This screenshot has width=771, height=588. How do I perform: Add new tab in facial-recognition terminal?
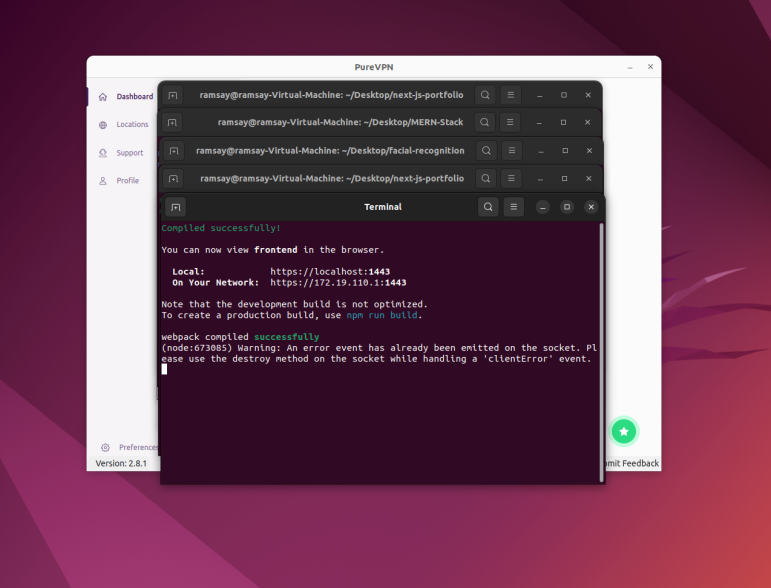click(174, 151)
